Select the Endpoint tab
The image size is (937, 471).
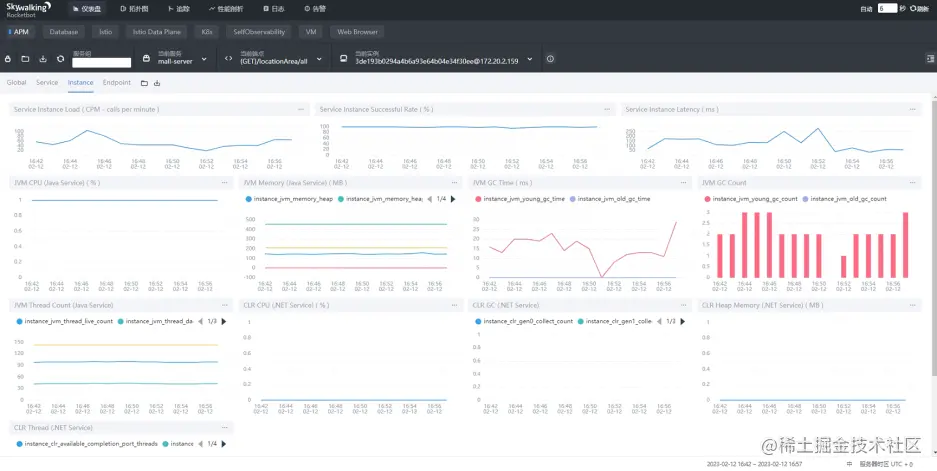117,82
